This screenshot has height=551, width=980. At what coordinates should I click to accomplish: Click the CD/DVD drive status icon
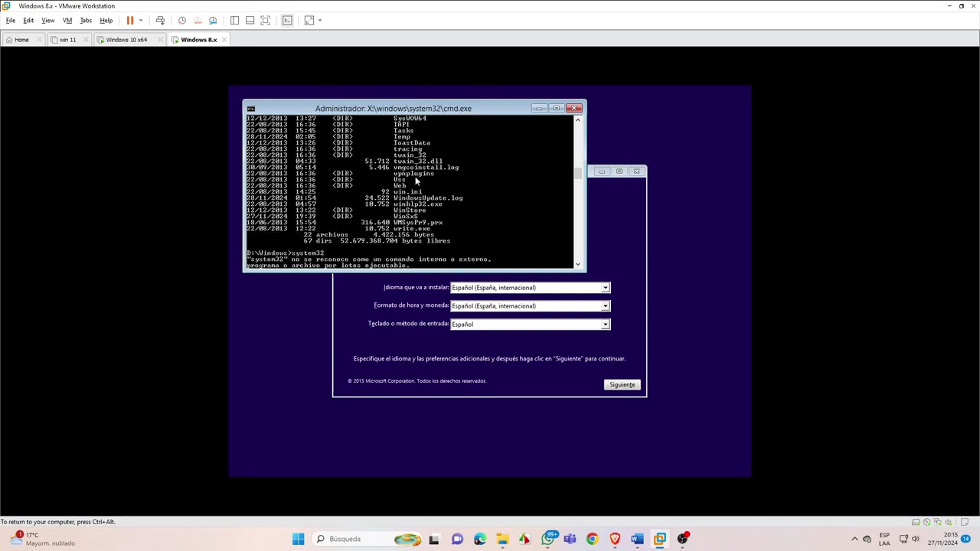pos(927,522)
